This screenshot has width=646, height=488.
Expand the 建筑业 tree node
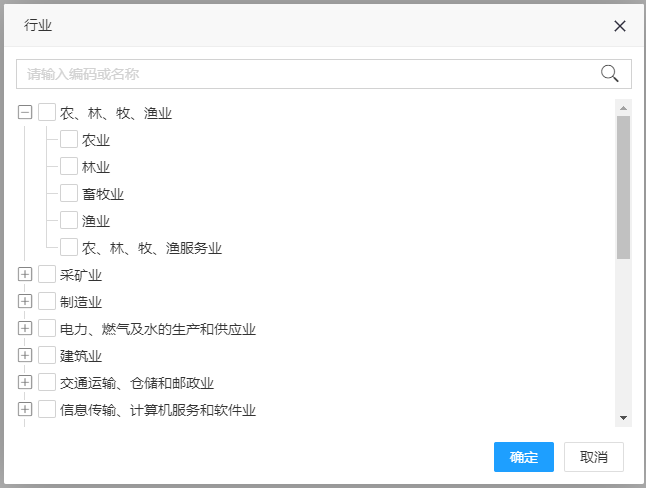25,355
